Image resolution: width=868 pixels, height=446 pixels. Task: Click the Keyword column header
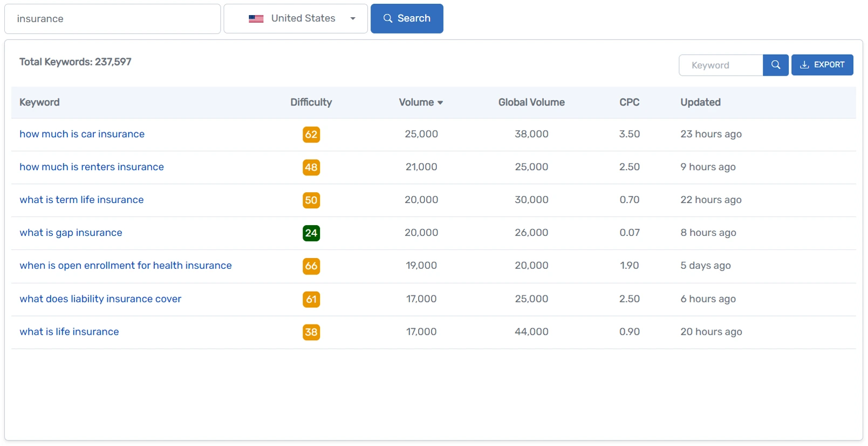pos(39,102)
